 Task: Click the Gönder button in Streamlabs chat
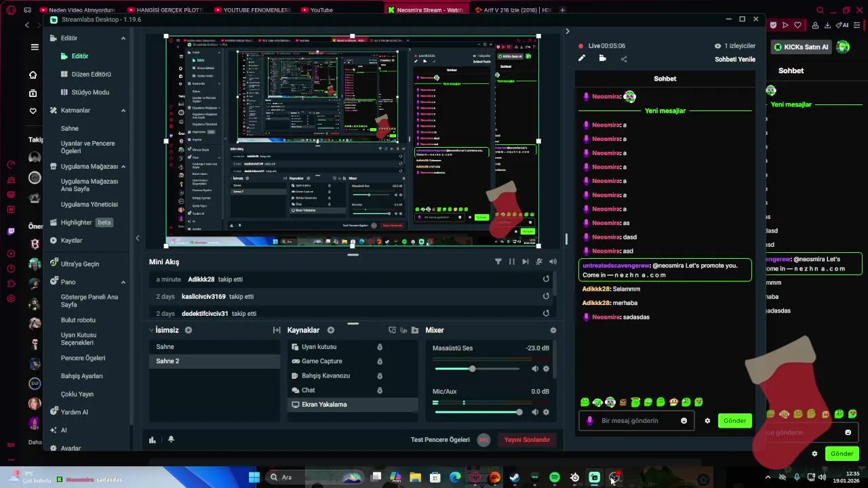click(x=734, y=421)
